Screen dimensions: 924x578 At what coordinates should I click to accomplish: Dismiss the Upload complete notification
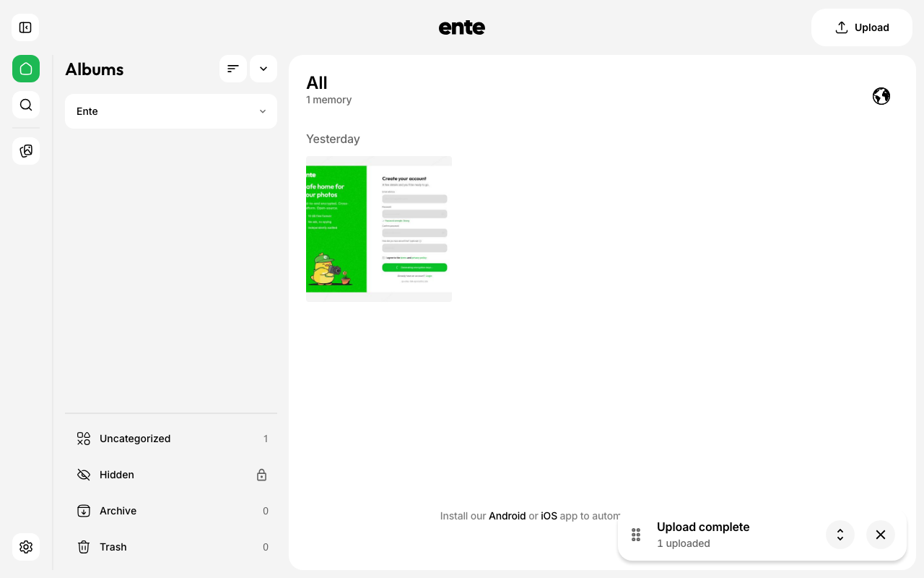click(x=881, y=535)
